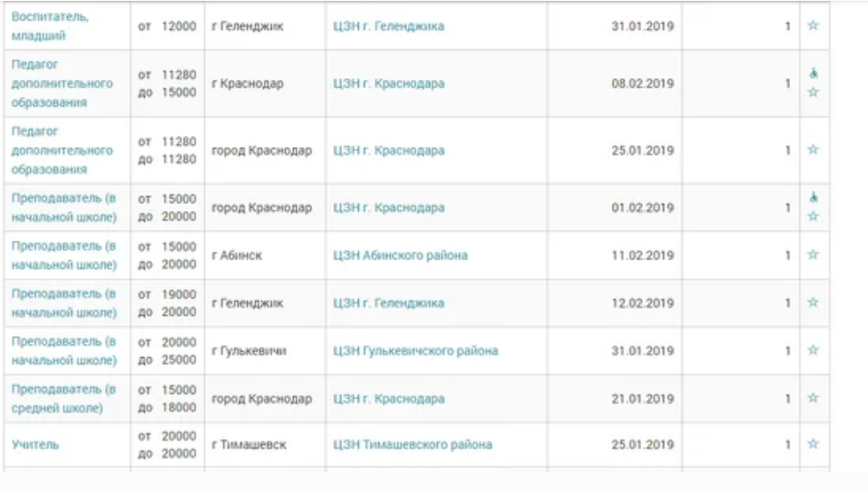Add the 12.02.2019 Геленджик vacancy to favorites

813,303
